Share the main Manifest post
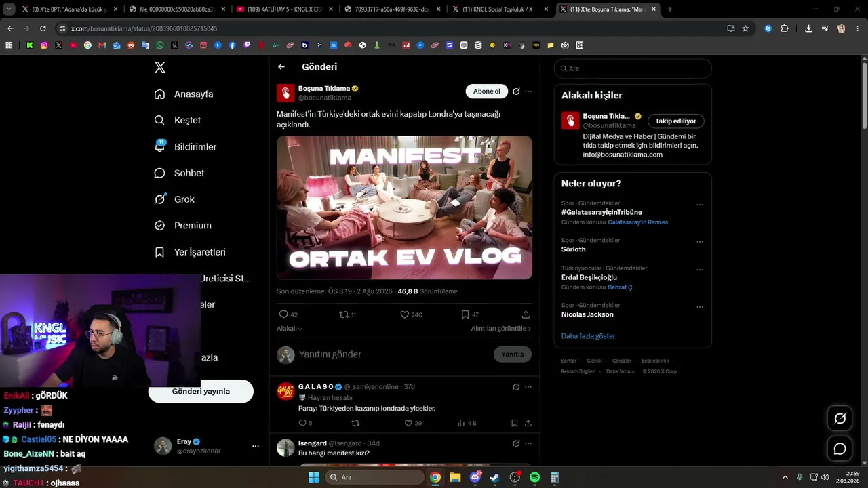868x488 pixels. (526, 314)
